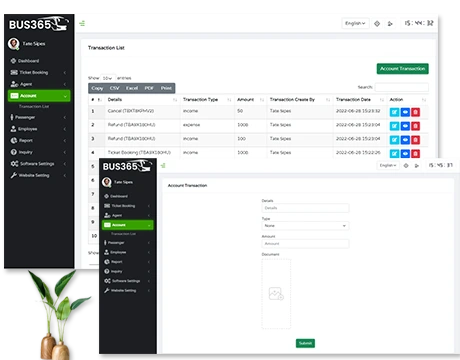Click logout icon in front window header
460x360 pixels.
pos(416,165)
